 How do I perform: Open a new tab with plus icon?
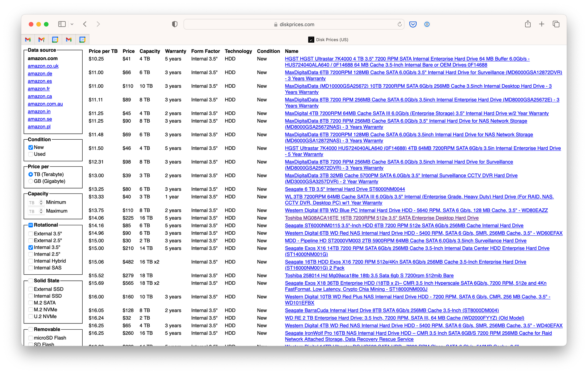542,24
